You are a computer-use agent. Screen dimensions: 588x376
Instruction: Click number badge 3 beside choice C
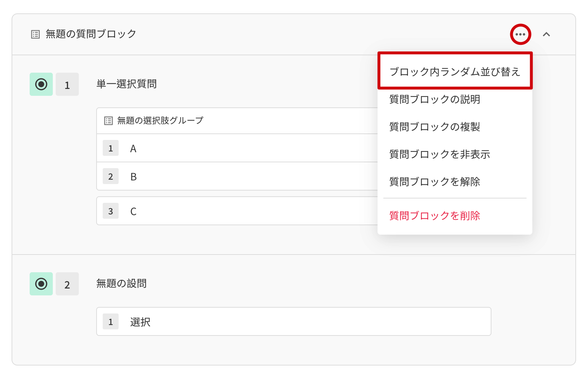pos(111,211)
